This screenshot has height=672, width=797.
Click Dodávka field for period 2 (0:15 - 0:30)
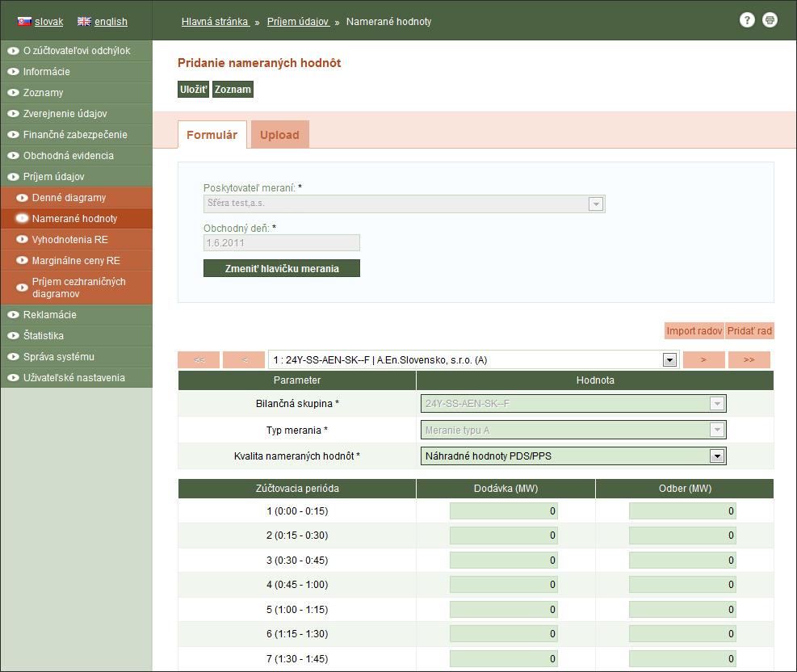pyautogui.click(x=504, y=535)
